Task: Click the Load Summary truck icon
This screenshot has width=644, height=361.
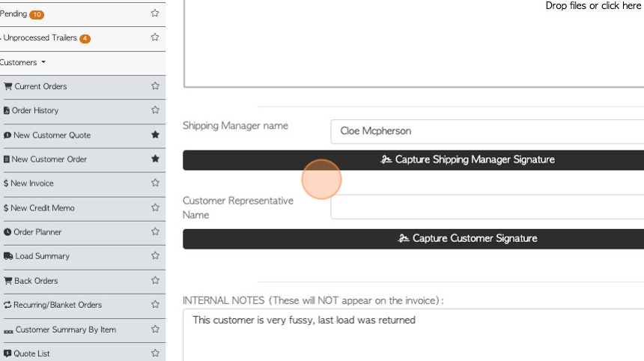Action: tap(8, 256)
